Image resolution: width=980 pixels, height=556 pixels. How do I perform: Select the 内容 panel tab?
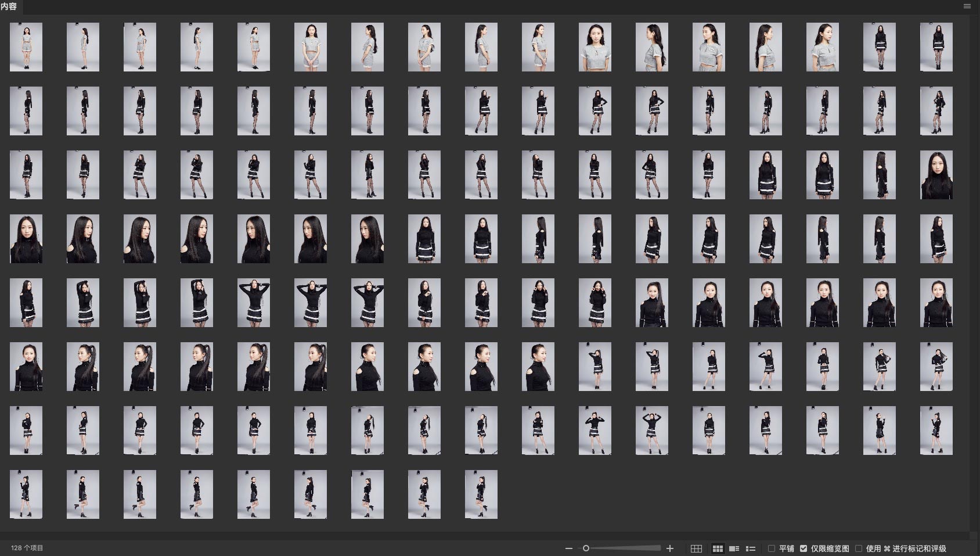[9, 6]
